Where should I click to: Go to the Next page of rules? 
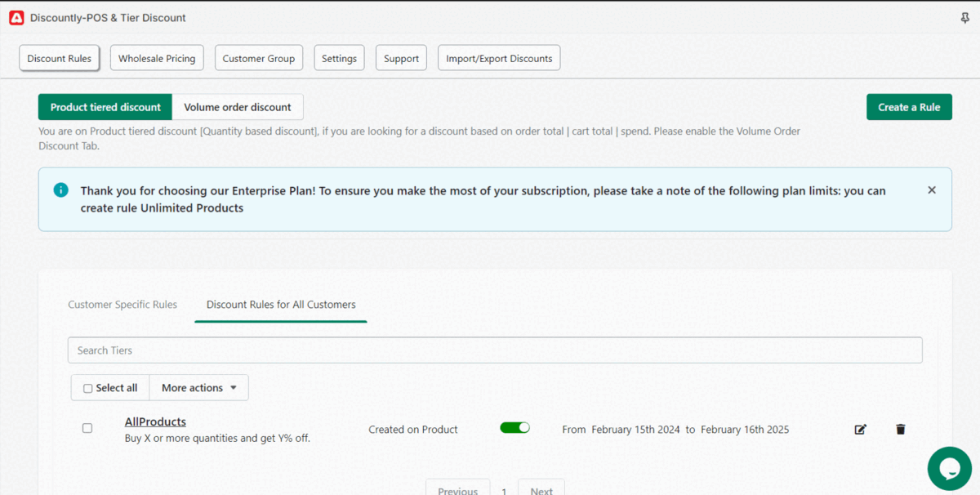pos(541,488)
